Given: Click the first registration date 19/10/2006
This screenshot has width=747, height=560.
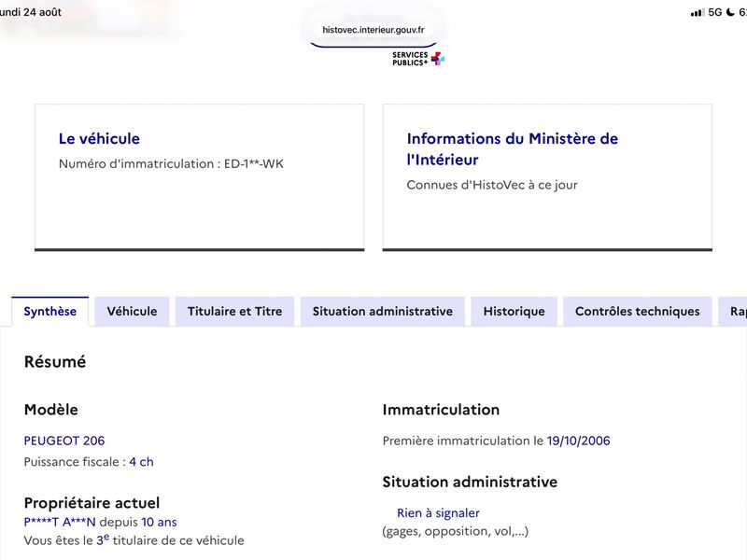Looking at the screenshot, I should coord(578,441).
